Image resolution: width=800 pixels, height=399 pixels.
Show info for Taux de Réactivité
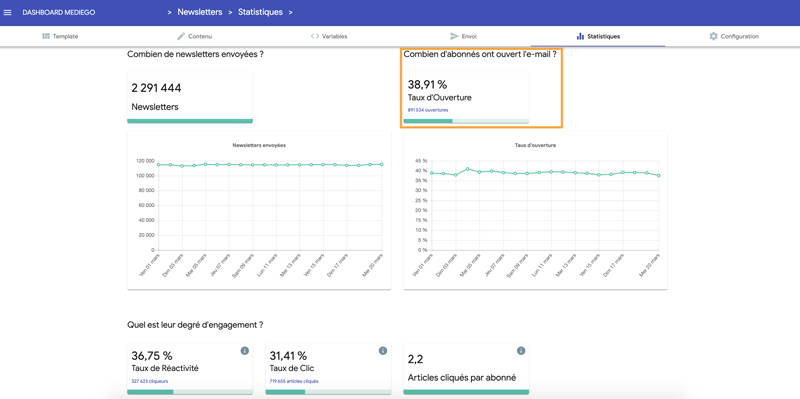[244, 351]
